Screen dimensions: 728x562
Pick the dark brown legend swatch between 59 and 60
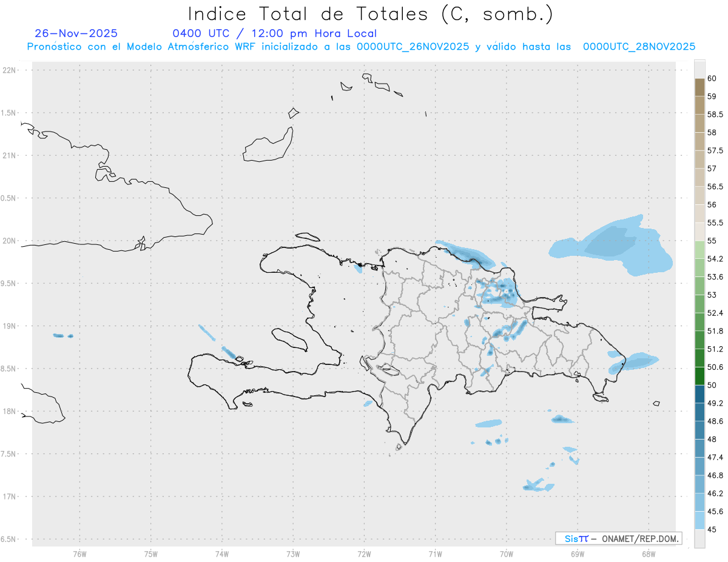point(699,87)
